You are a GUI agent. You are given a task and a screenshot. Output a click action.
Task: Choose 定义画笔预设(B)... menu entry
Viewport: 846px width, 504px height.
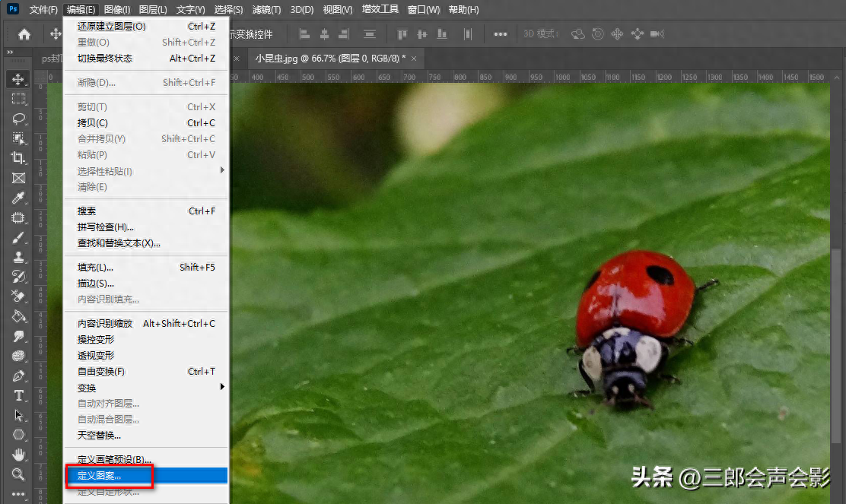click(146, 459)
